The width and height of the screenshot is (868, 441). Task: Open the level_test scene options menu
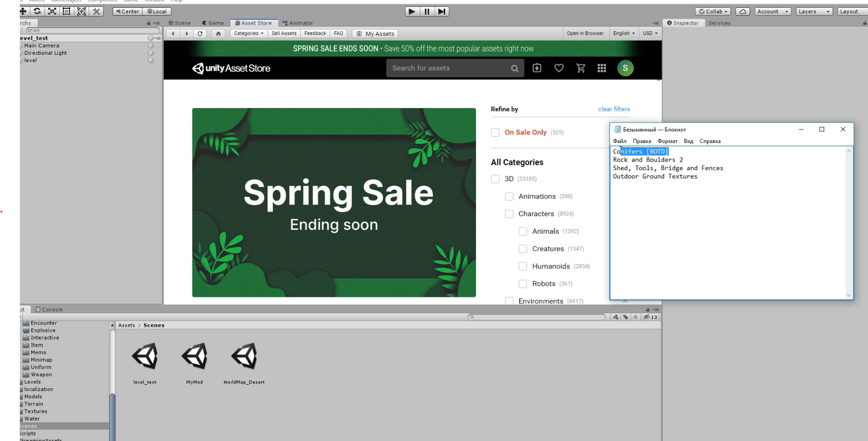coord(157,38)
